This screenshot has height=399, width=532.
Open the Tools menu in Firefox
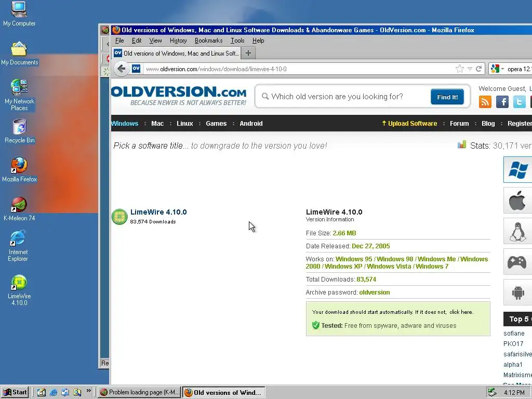point(237,41)
